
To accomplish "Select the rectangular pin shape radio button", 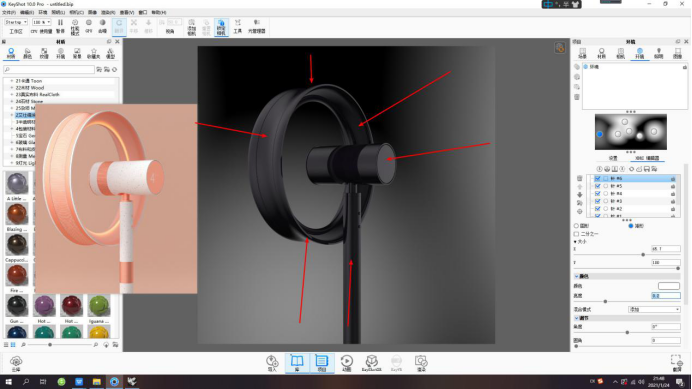I will click(631, 226).
